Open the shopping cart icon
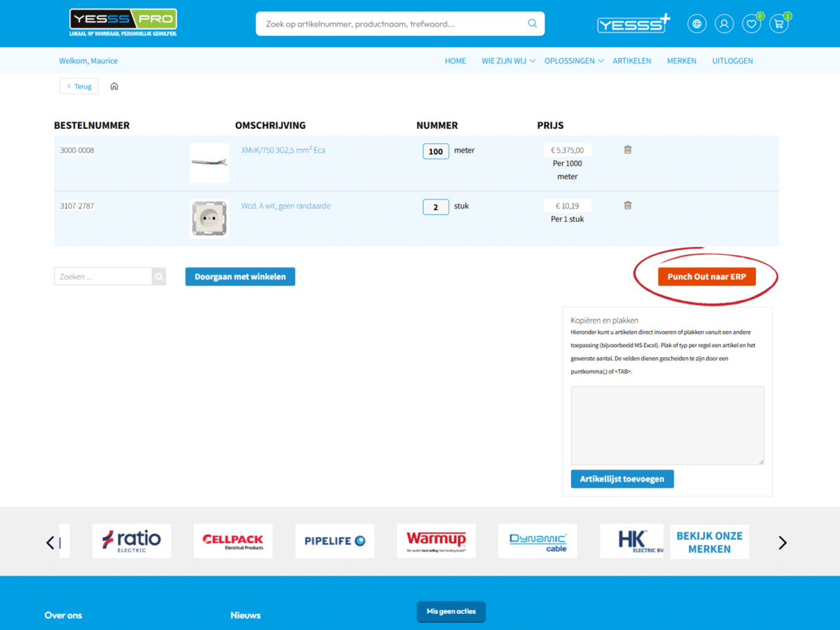This screenshot has width=840, height=630. coord(779,24)
